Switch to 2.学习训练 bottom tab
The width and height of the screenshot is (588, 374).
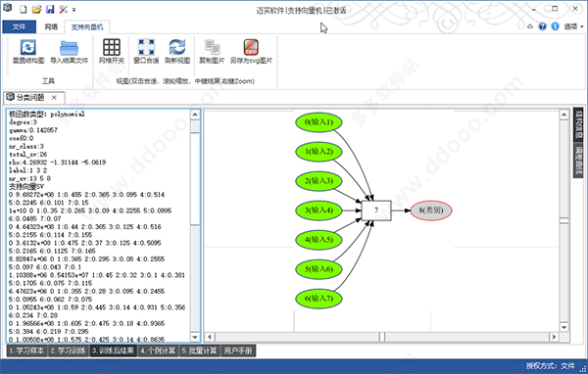pos(69,351)
